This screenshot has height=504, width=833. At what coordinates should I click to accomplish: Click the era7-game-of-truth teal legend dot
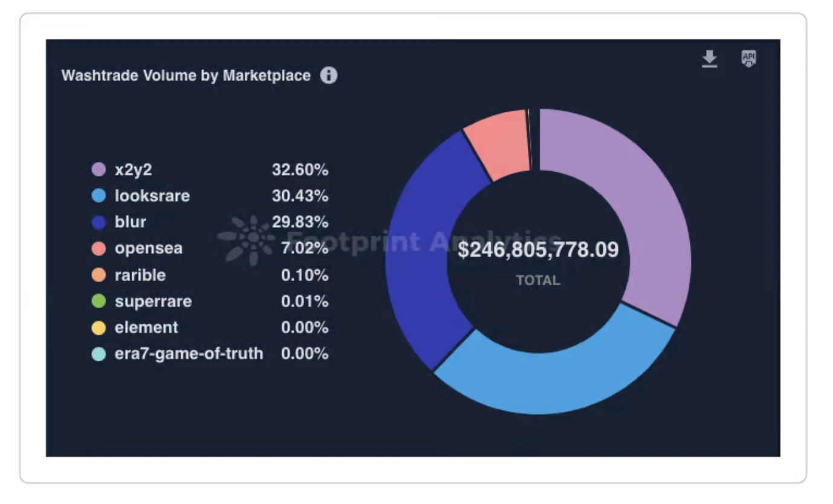pos(99,354)
